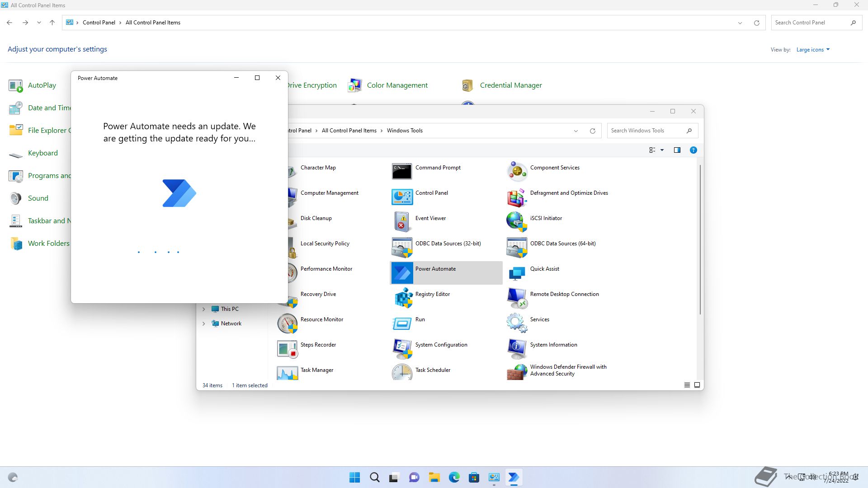868x488 pixels.
Task: Open the Task Manager icon
Action: (287, 372)
